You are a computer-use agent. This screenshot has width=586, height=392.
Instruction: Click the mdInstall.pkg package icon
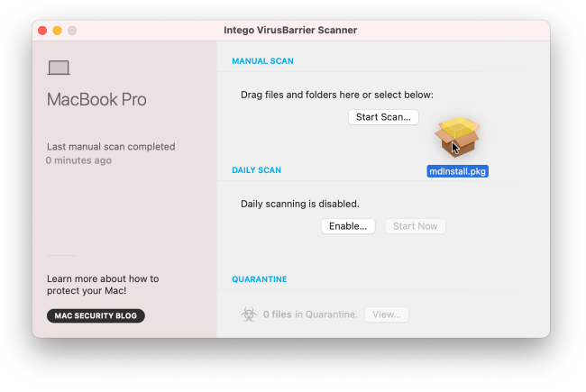click(x=457, y=137)
